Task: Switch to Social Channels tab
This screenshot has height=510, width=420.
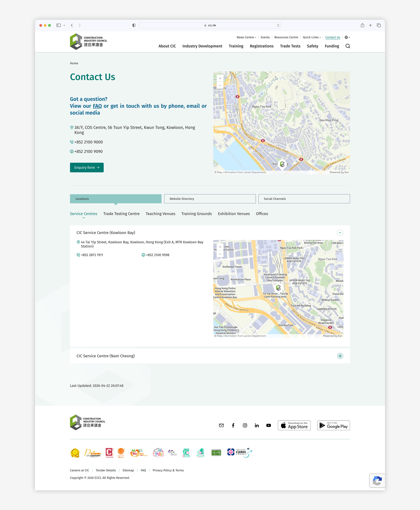Action: point(304,199)
